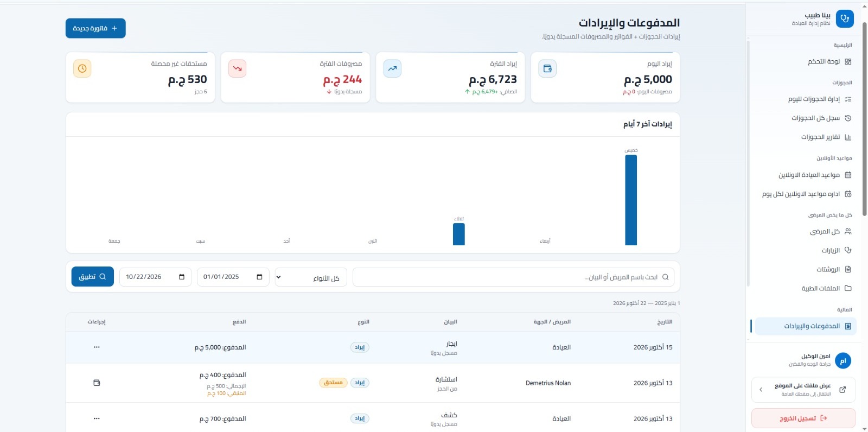Click the إيرادات آخر 7 أيام chart title
Viewport: 868px width, 432px height.
[x=647, y=124]
